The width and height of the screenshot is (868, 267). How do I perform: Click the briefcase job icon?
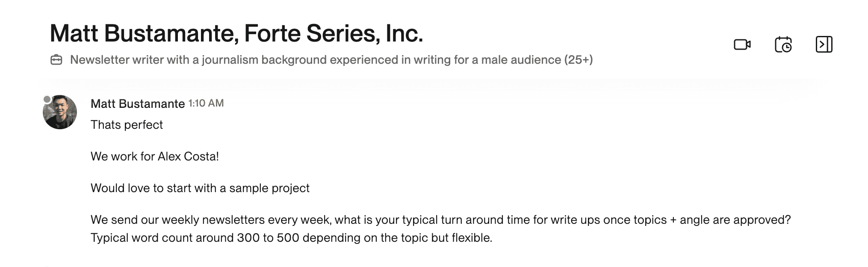click(56, 60)
